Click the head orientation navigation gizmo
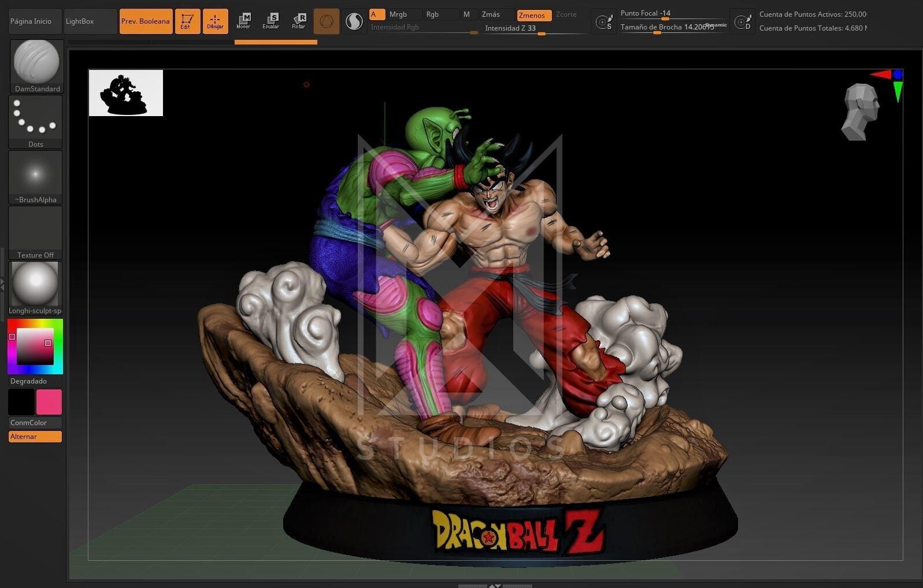 click(x=860, y=112)
